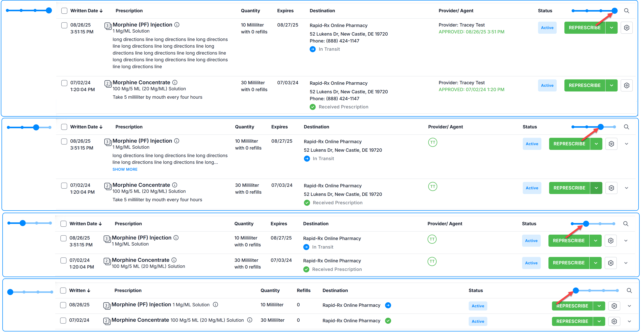Click search icon in top table header
The image size is (644, 336).
(x=626, y=11)
